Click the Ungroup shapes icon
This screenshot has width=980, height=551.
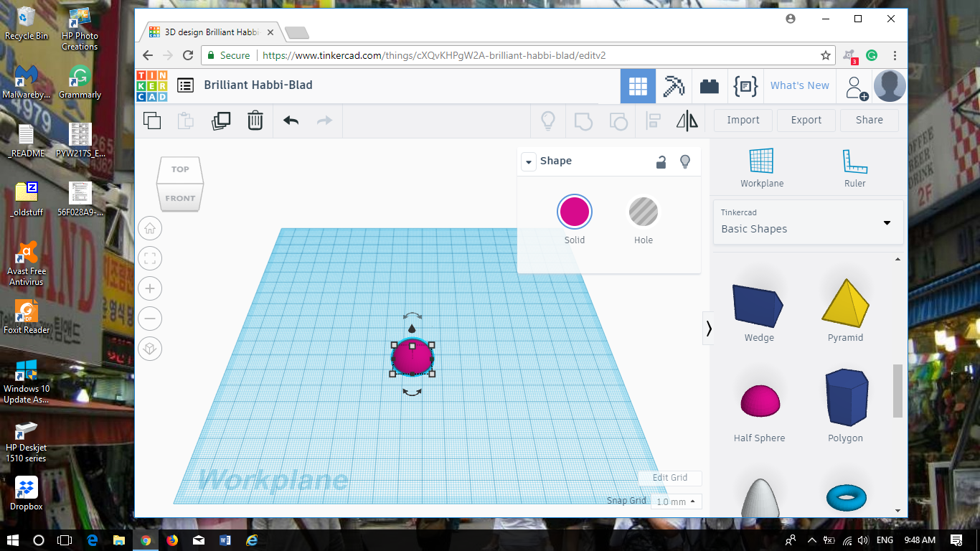click(x=618, y=121)
